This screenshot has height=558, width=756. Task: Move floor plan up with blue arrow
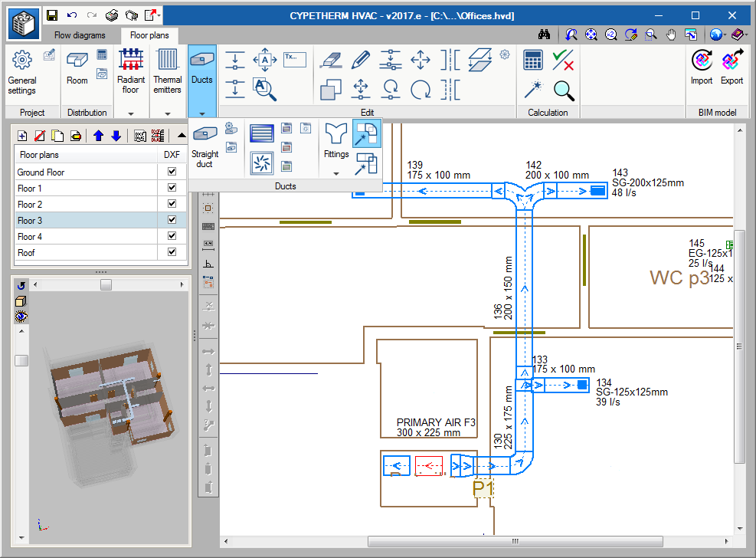pos(98,136)
